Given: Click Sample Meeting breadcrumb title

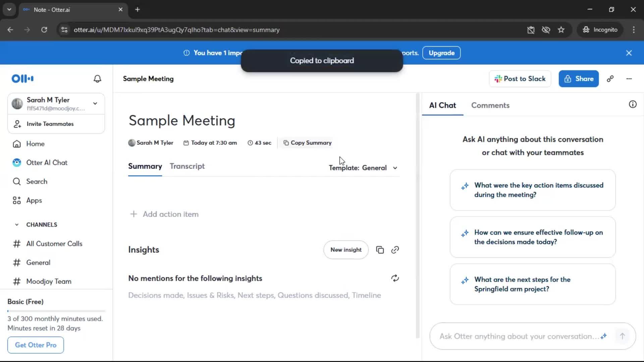Looking at the screenshot, I should [x=148, y=79].
